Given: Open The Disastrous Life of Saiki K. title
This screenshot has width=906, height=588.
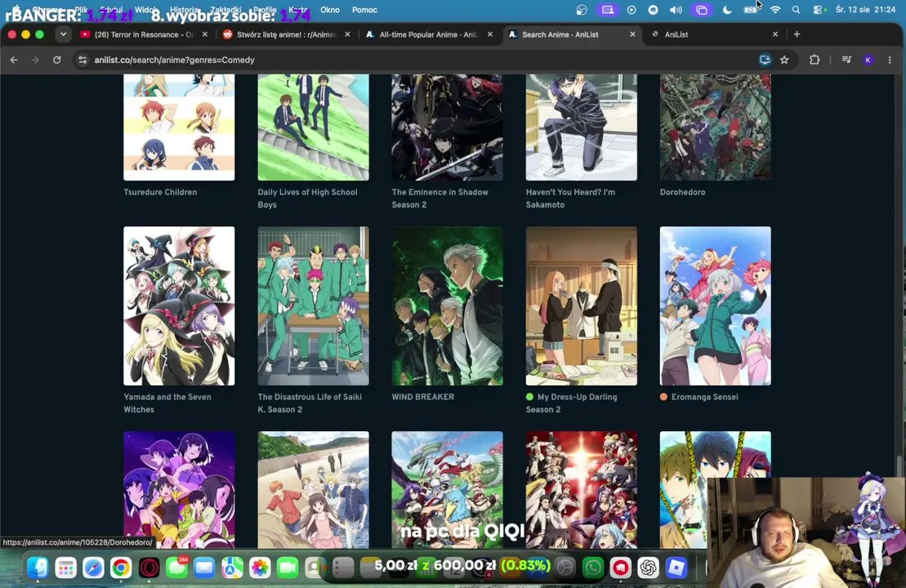Looking at the screenshot, I should tap(310, 403).
